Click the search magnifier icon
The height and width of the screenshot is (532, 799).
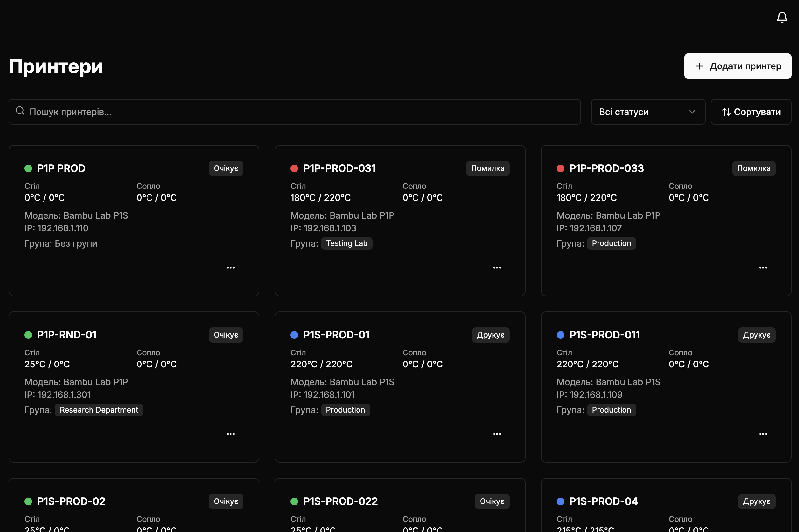tap(20, 111)
